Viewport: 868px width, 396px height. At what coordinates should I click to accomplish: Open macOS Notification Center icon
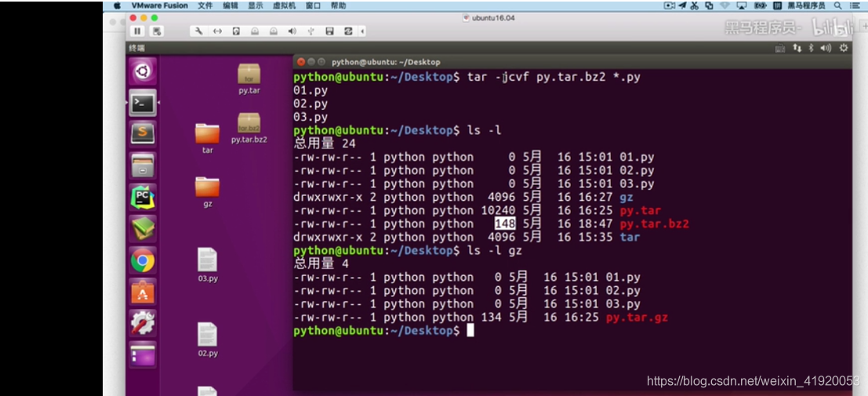[854, 5]
